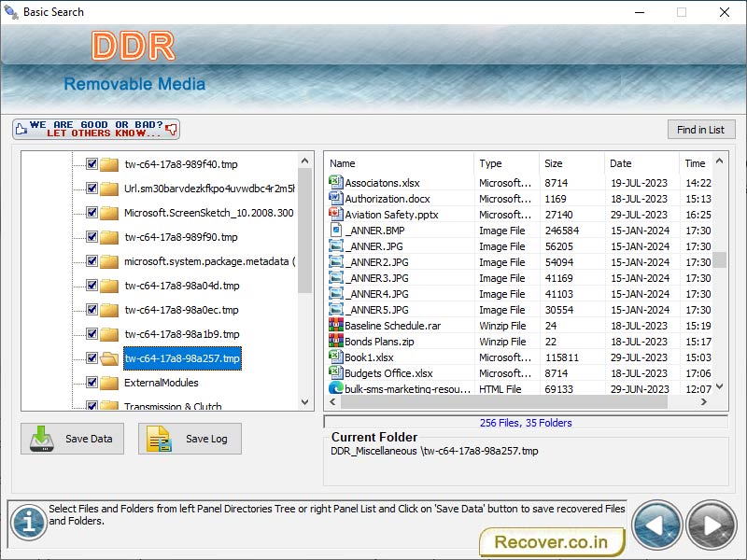Screen dimensions: 747x560
Task: Click the WinZip icon next to Bonds Plans.zip
Action: (336, 341)
